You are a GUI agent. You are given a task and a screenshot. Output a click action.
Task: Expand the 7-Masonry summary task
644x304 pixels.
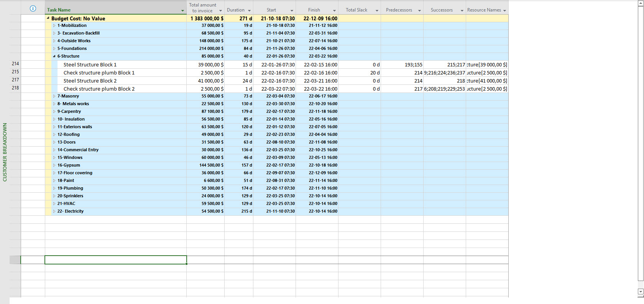click(54, 96)
